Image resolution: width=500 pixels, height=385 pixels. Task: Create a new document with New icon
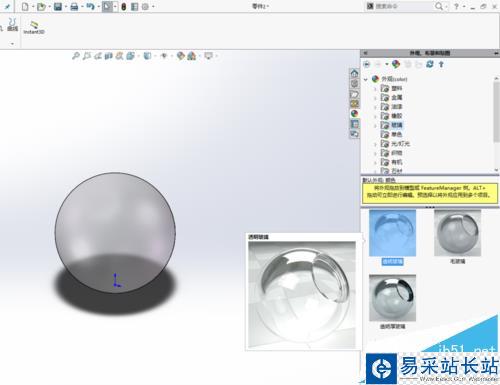tap(25, 6)
